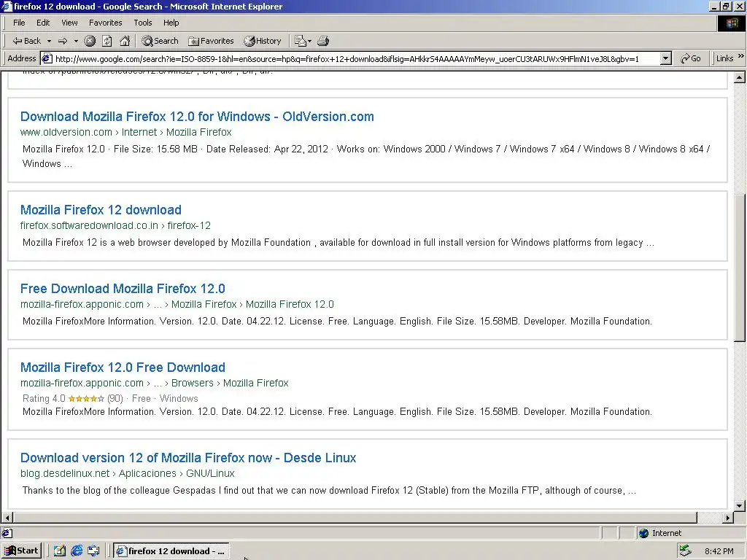Open the Windows Start menu
The width and height of the screenshot is (747, 560).
coord(21,551)
